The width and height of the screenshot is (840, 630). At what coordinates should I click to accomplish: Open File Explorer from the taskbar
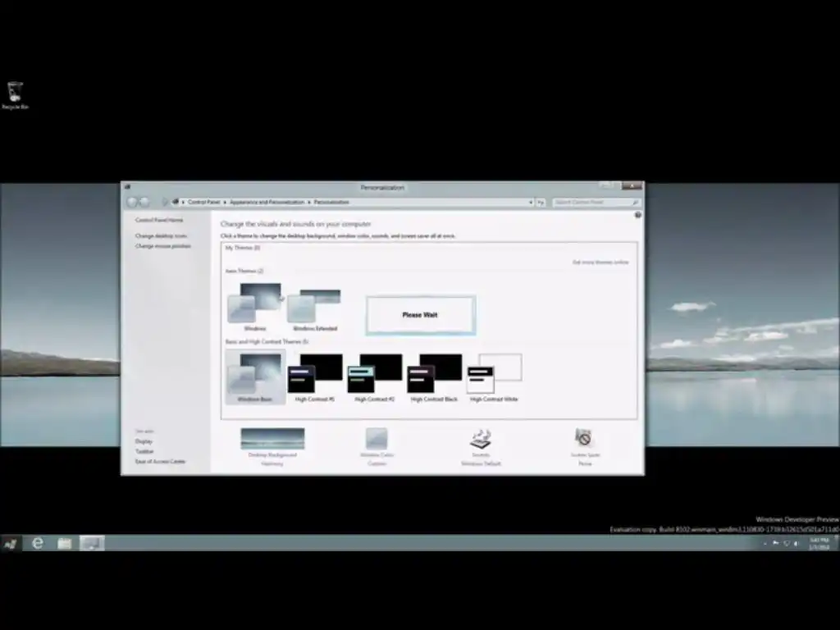click(65, 543)
